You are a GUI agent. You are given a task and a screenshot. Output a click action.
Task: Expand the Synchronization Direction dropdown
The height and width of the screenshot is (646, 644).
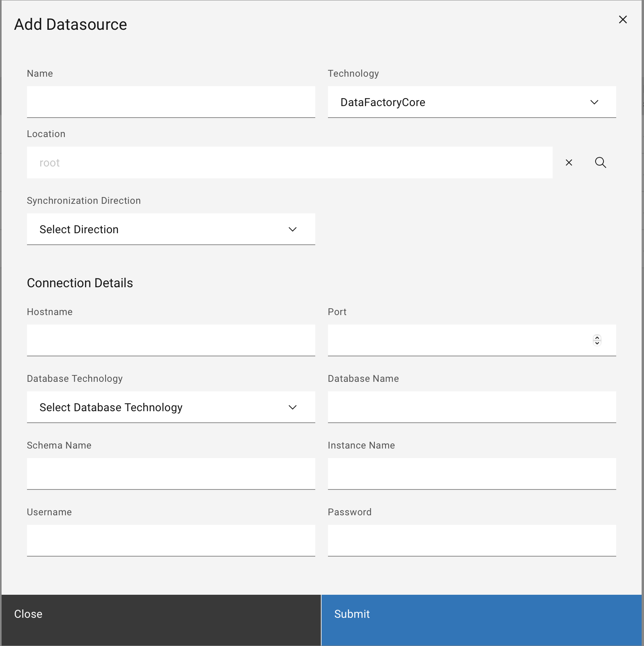point(171,229)
